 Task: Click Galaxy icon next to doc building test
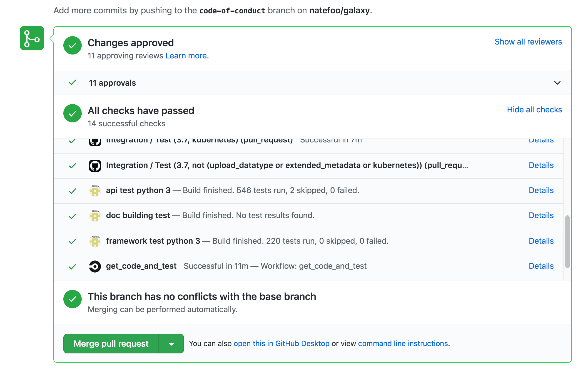95,216
